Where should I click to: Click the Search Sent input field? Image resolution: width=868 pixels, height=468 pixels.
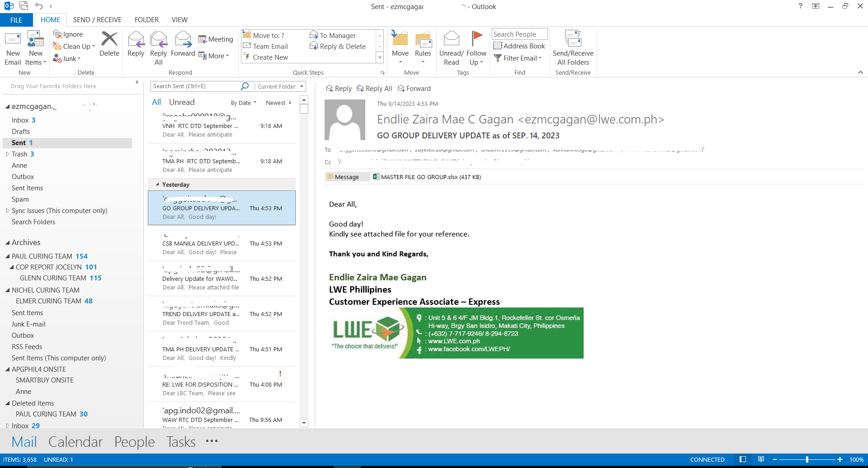[195, 86]
